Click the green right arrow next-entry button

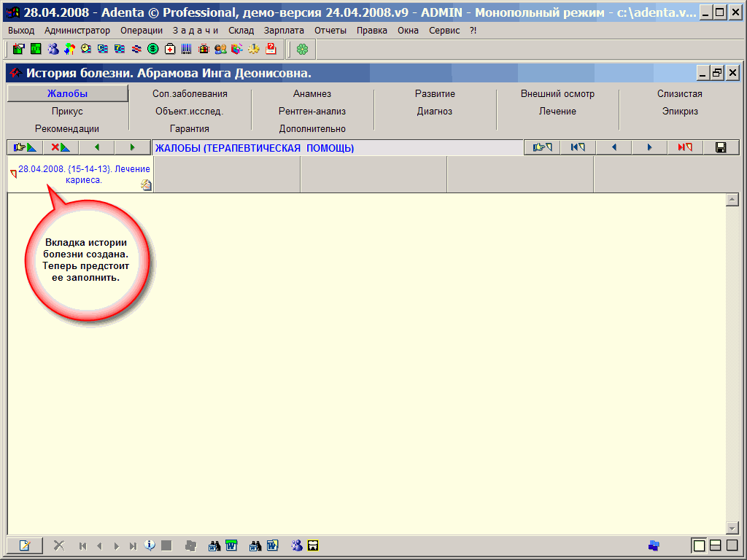point(132,147)
